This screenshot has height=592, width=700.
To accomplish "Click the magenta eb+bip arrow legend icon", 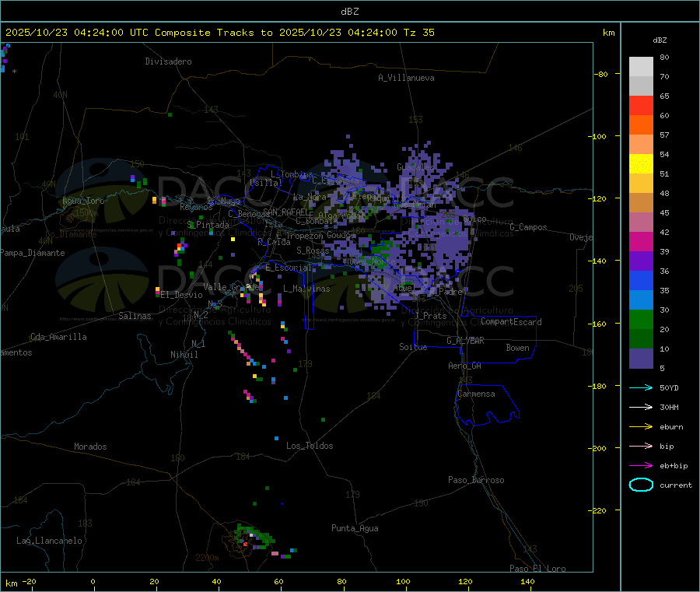I will (x=641, y=466).
